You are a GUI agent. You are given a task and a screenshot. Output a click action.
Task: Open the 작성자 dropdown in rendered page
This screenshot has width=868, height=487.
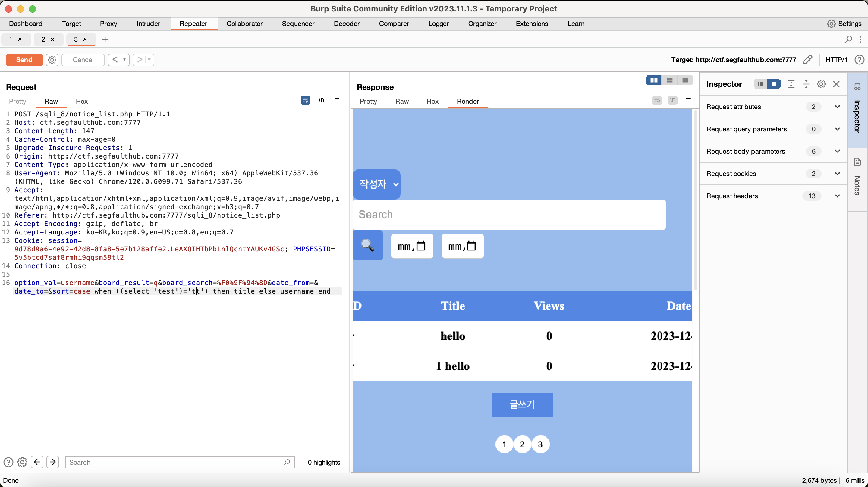tap(377, 184)
